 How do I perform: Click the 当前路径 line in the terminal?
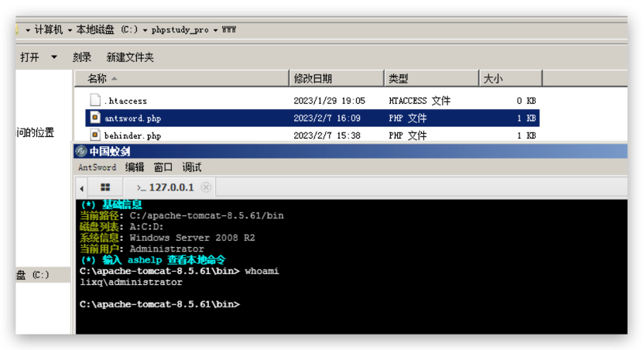[x=182, y=216]
